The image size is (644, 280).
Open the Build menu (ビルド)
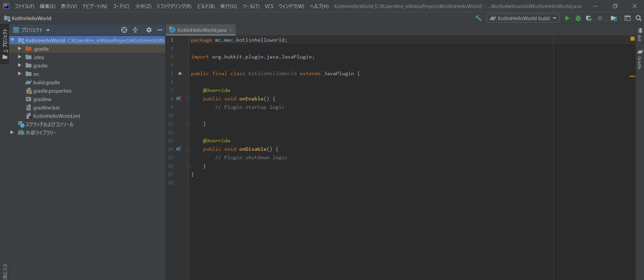coord(206,6)
